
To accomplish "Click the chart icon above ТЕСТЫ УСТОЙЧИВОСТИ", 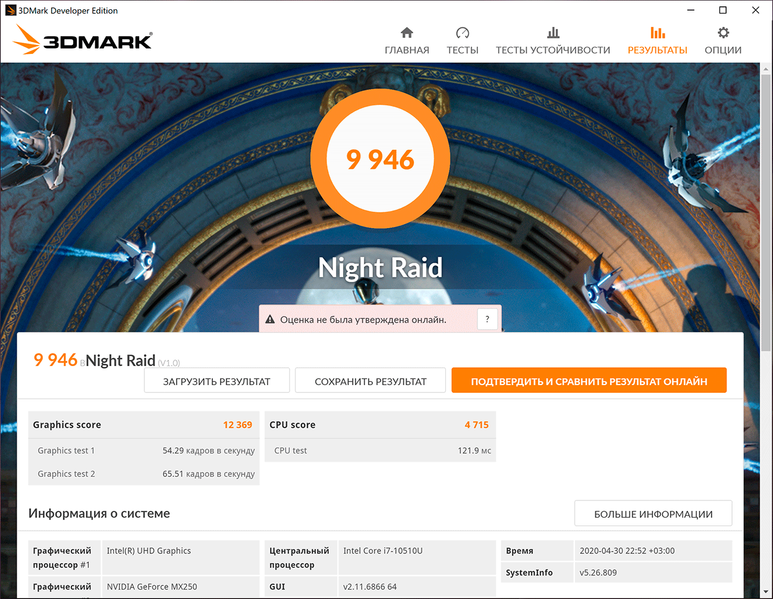I will point(553,33).
